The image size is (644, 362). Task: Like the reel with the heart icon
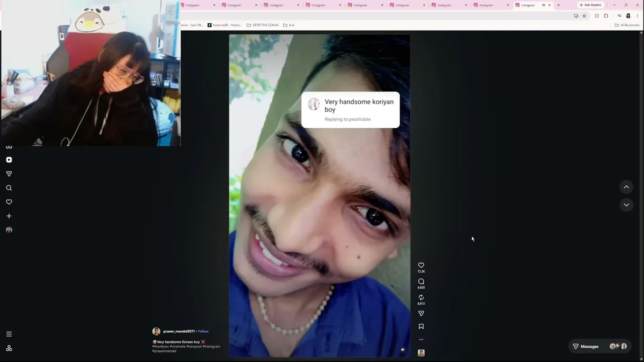pyautogui.click(x=421, y=265)
